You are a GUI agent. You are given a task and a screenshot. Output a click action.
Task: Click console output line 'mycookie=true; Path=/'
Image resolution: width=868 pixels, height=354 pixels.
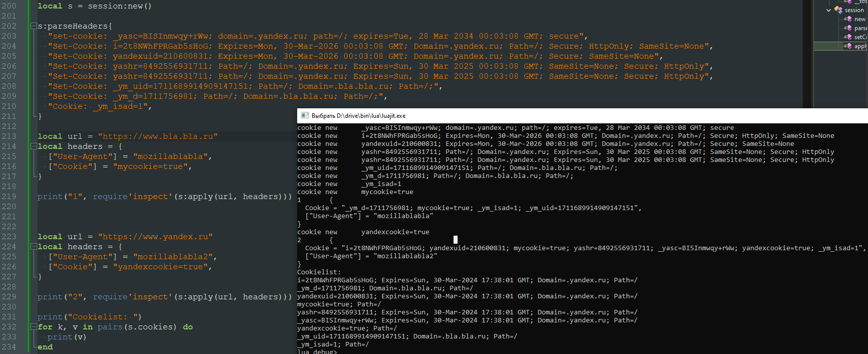[x=339, y=304]
